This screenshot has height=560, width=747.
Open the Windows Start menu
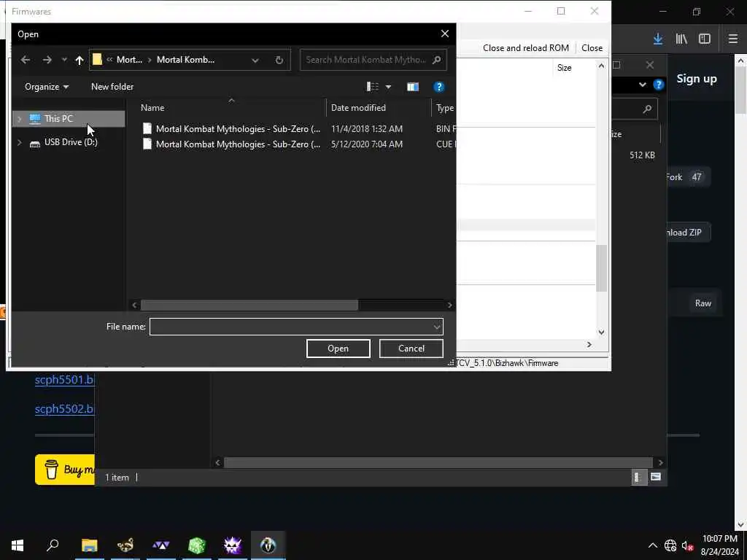(x=18, y=545)
